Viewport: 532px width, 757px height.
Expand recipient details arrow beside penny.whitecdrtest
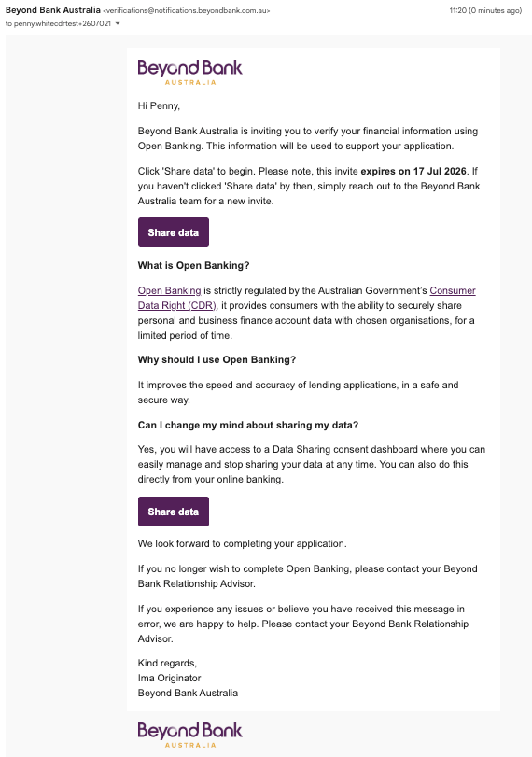tap(118, 23)
